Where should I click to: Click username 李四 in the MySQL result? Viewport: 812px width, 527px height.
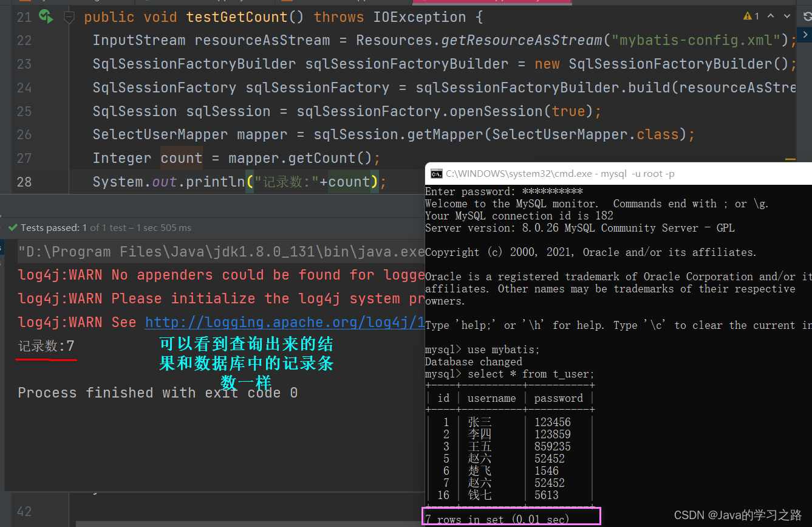(480, 435)
